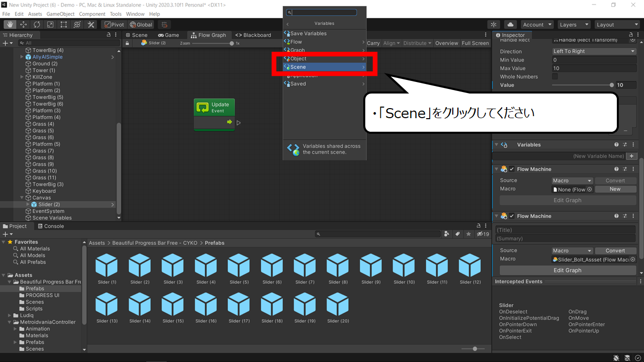Open custom editor tools wrench icon
Screen dimensions: 644x362
click(91, 24)
